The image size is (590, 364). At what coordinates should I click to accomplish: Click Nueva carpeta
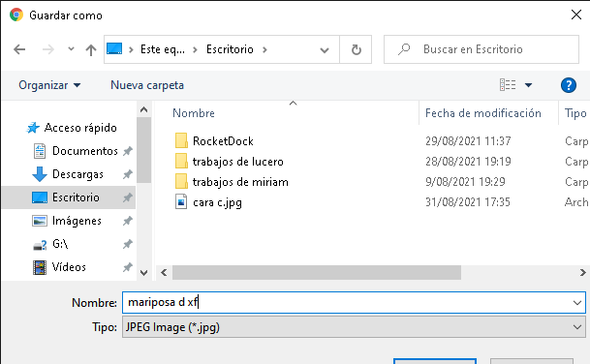(x=147, y=85)
